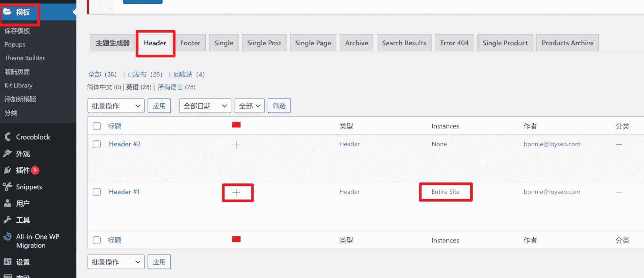The height and width of the screenshot is (278, 644).
Task: Click the Crocoblock sidebar icon
Action: 8,137
